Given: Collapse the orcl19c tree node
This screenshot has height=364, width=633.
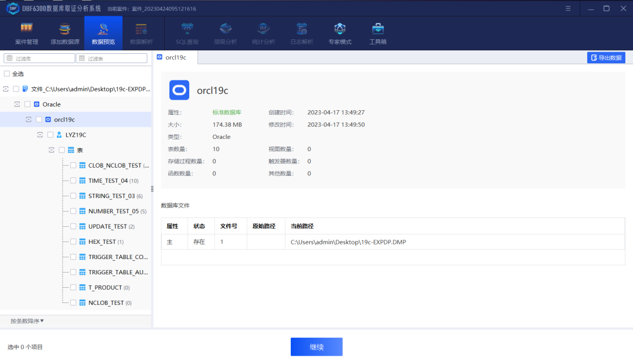Looking at the screenshot, I should pyautogui.click(x=28, y=120).
